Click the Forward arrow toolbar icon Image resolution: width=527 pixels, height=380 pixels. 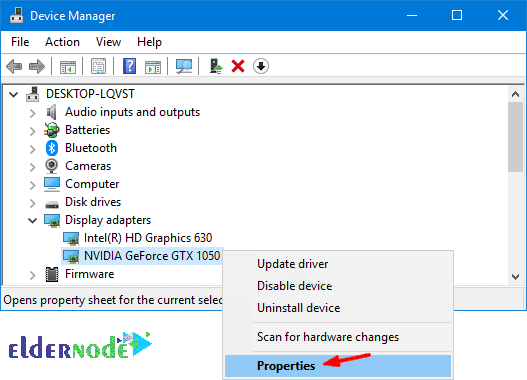pos(37,66)
